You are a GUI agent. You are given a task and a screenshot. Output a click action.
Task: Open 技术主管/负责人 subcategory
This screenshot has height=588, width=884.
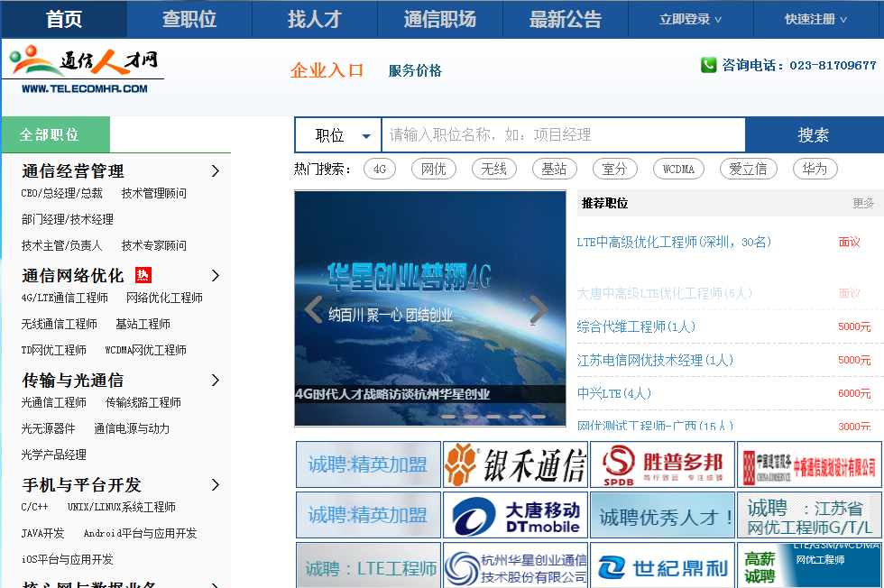click(x=61, y=245)
